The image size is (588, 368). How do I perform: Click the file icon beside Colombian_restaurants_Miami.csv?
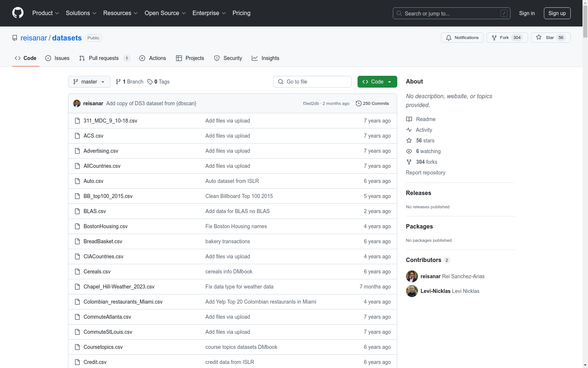[x=77, y=302]
